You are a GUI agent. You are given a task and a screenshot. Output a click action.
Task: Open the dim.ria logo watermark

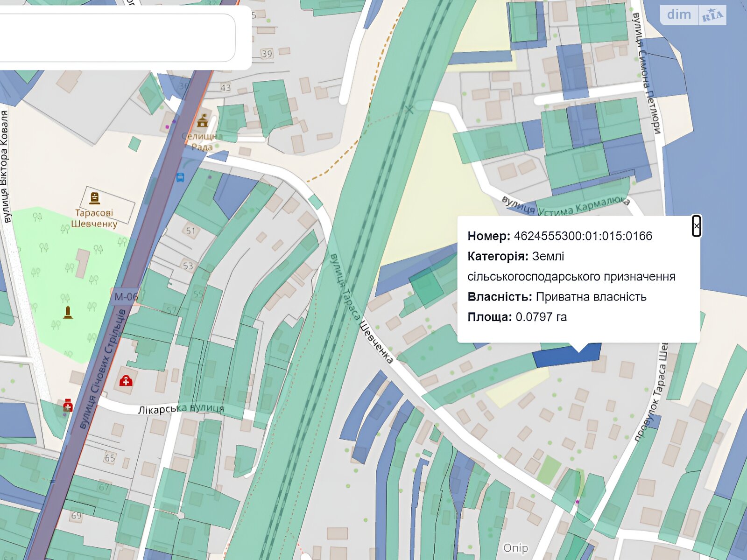[693, 15]
